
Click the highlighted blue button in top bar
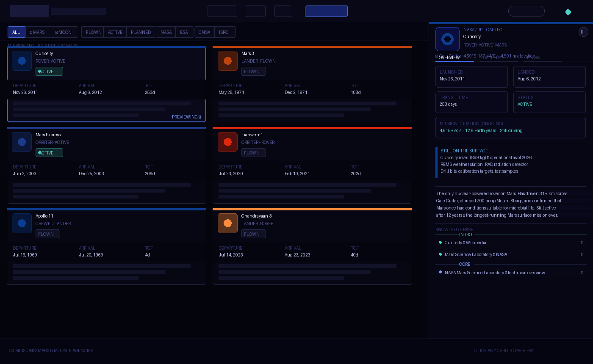326,11
